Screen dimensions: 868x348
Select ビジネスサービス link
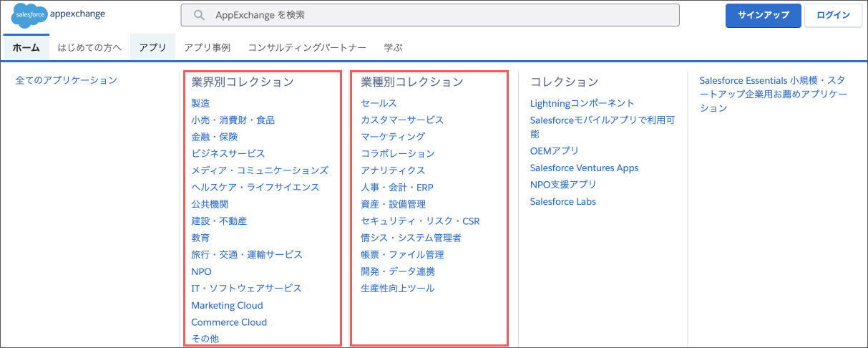tap(228, 153)
